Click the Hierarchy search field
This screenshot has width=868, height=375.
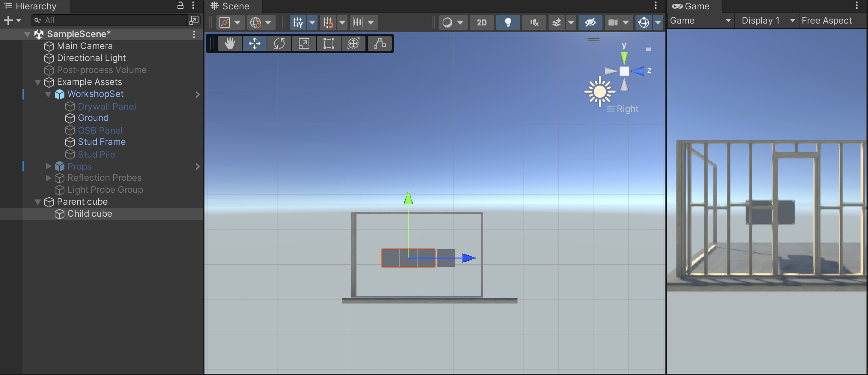[x=109, y=20]
